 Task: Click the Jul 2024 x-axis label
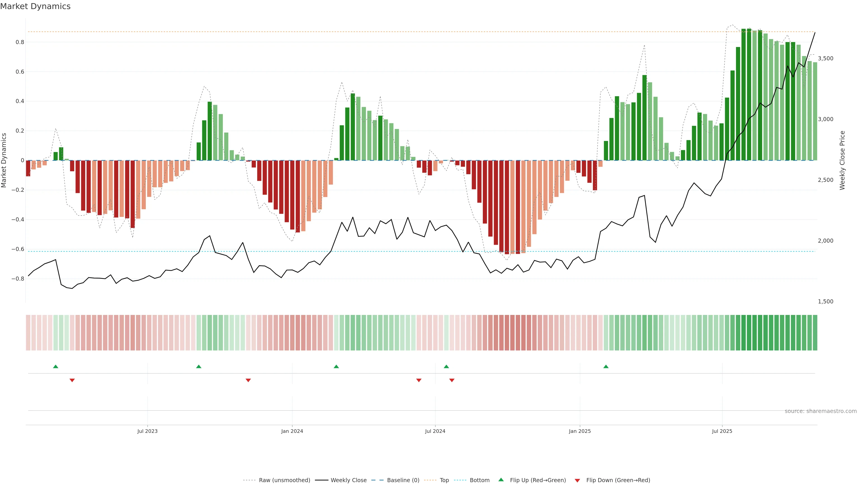435,431
